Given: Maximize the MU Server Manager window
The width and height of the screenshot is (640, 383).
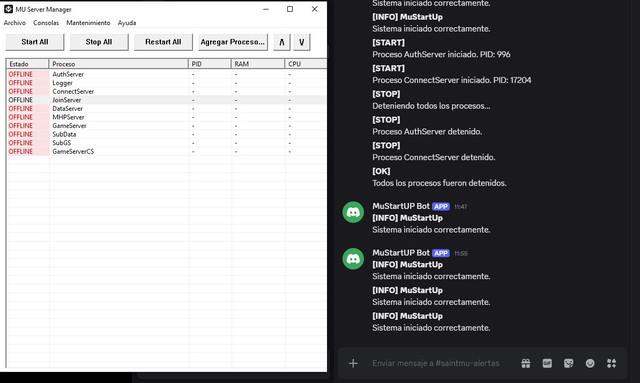Looking at the screenshot, I should tap(290, 9).
